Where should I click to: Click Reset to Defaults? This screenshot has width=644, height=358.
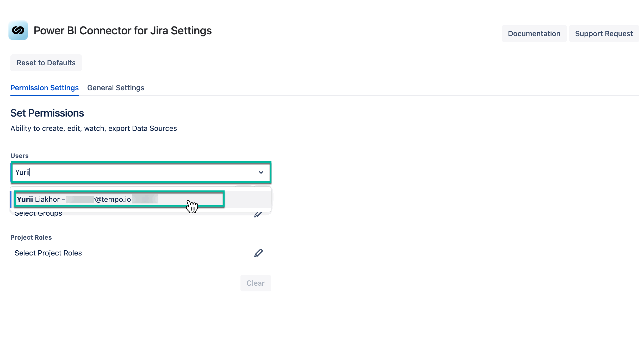[46, 63]
